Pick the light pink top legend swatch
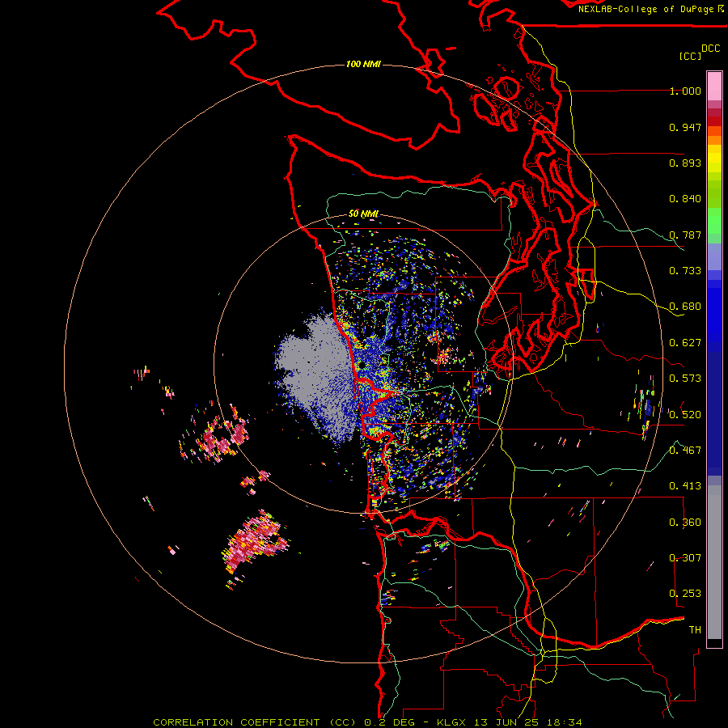Viewport: 728px width, 728px height. (714, 86)
